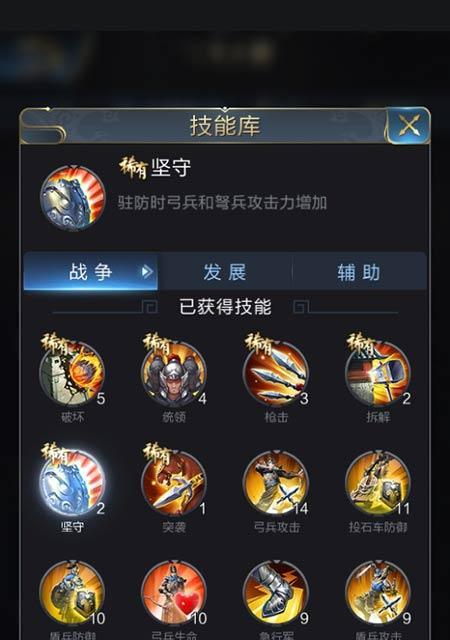Click the large 坚守 skill preview icon
This screenshot has height=640, width=450.
click(x=73, y=198)
